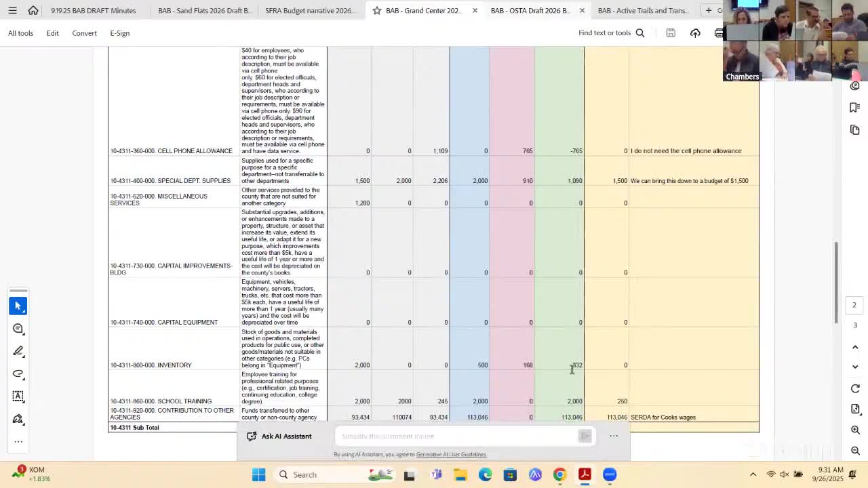Click the CELL PHONE ALLOWANCE row label
The width and height of the screenshot is (868, 488).
coord(172,151)
